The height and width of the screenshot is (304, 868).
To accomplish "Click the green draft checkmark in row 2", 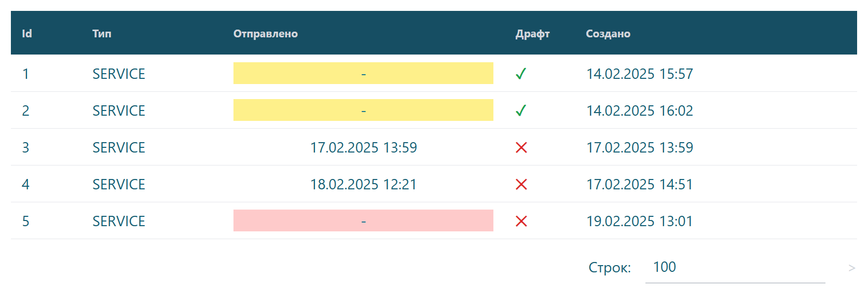I will 521,110.
